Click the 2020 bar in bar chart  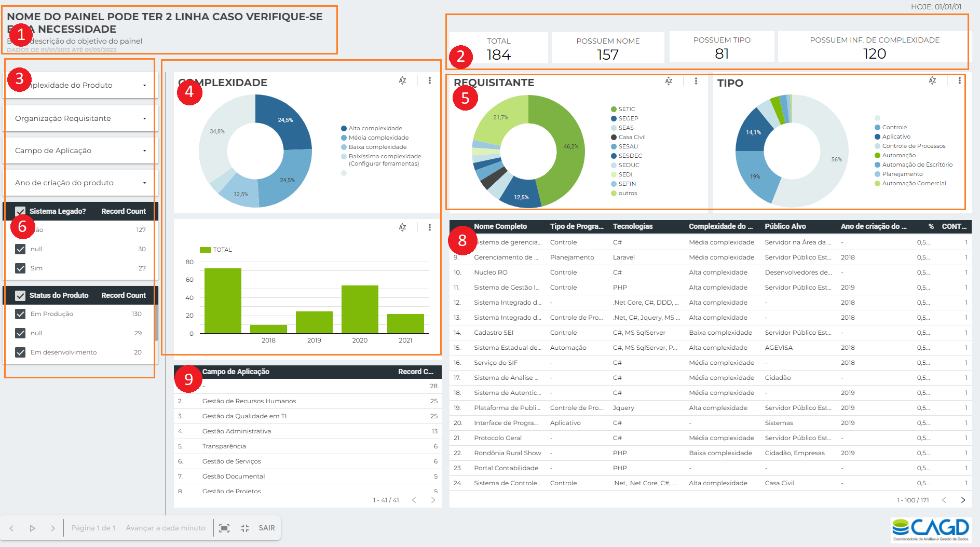coord(360,309)
